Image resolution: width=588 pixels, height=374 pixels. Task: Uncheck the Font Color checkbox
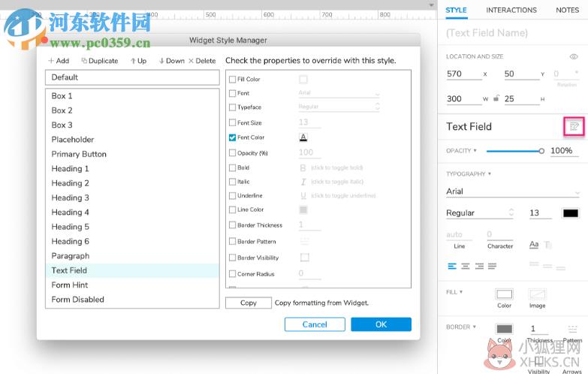(x=233, y=137)
